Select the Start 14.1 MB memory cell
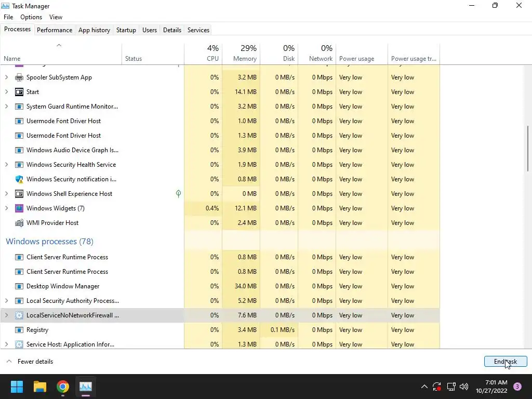The image size is (532, 399). pos(241,92)
